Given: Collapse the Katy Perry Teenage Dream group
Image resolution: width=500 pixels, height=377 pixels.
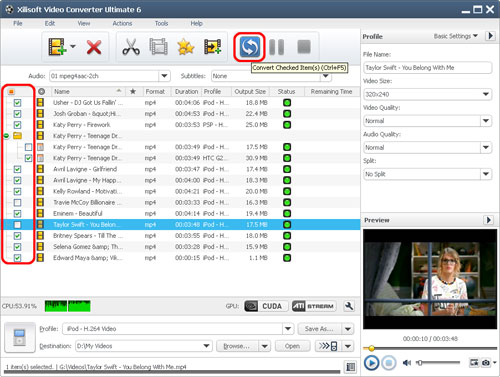Looking at the screenshot, I should (6, 136).
